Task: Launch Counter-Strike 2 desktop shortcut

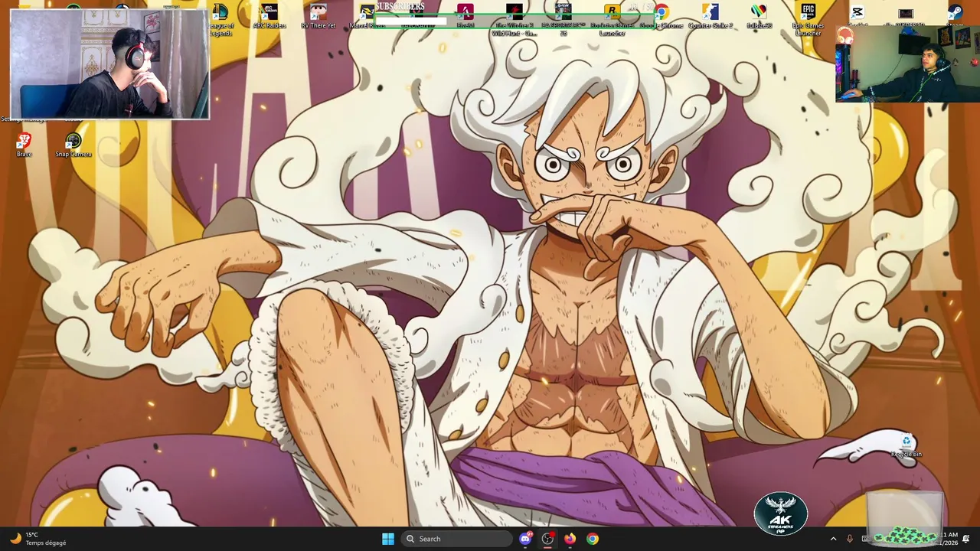Action: tap(710, 17)
